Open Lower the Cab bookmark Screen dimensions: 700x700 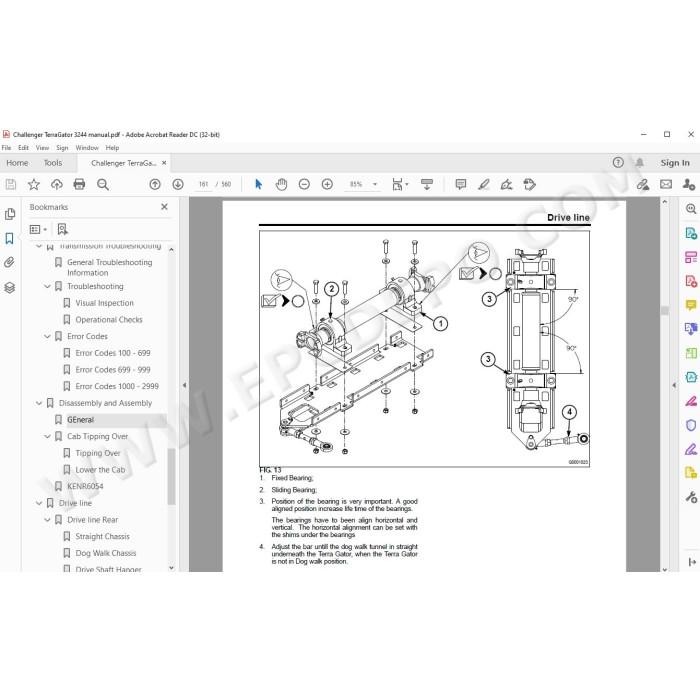point(100,470)
